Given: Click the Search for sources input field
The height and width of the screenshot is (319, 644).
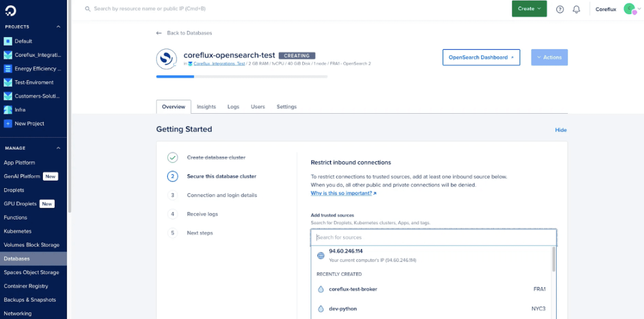Looking at the screenshot, I should coord(433,237).
